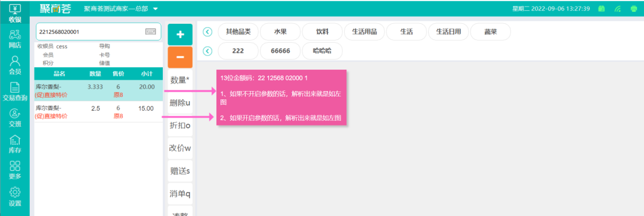Click left chevron beside 222 category
644x216 pixels.
208,51
